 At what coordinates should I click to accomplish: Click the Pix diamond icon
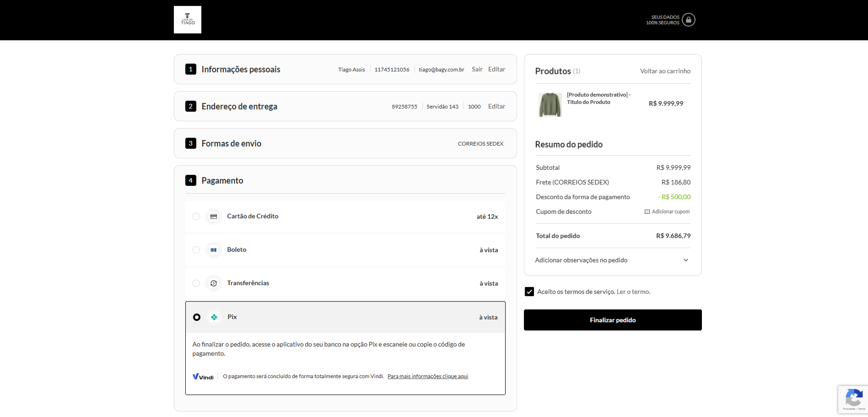(214, 317)
